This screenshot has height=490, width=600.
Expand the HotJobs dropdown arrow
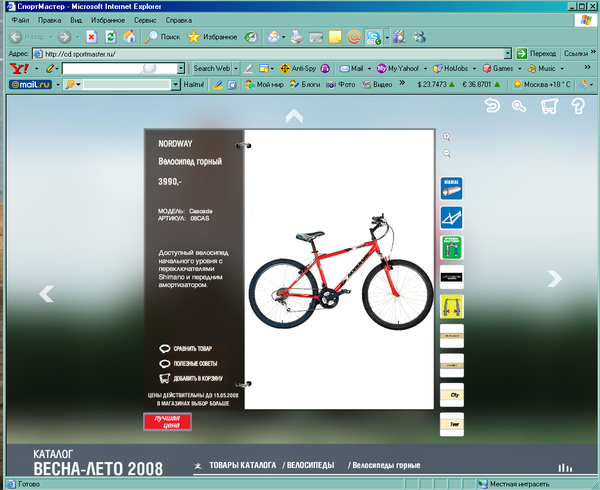coord(474,69)
